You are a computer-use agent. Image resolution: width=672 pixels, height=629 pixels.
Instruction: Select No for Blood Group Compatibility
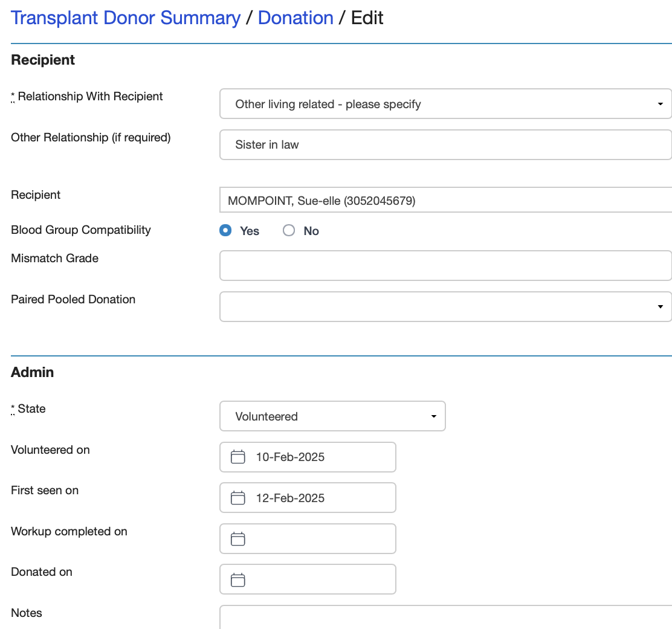pos(289,230)
